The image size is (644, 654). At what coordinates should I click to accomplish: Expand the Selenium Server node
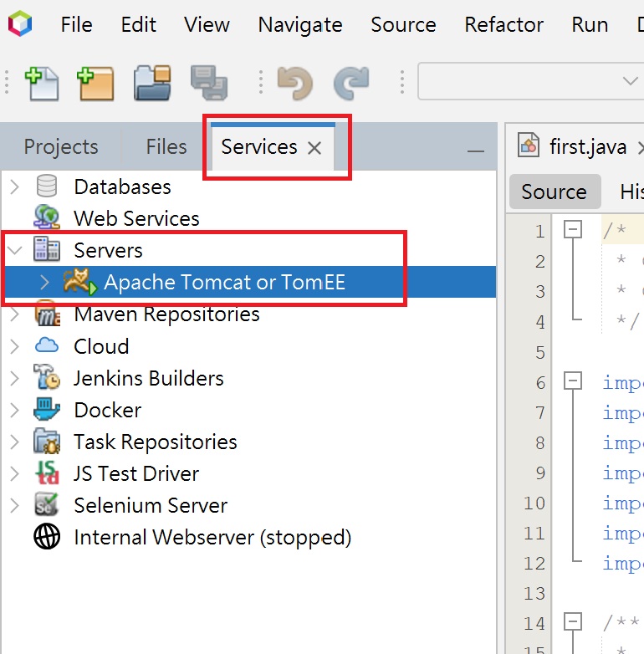pyautogui.click(x=14, y=505)
